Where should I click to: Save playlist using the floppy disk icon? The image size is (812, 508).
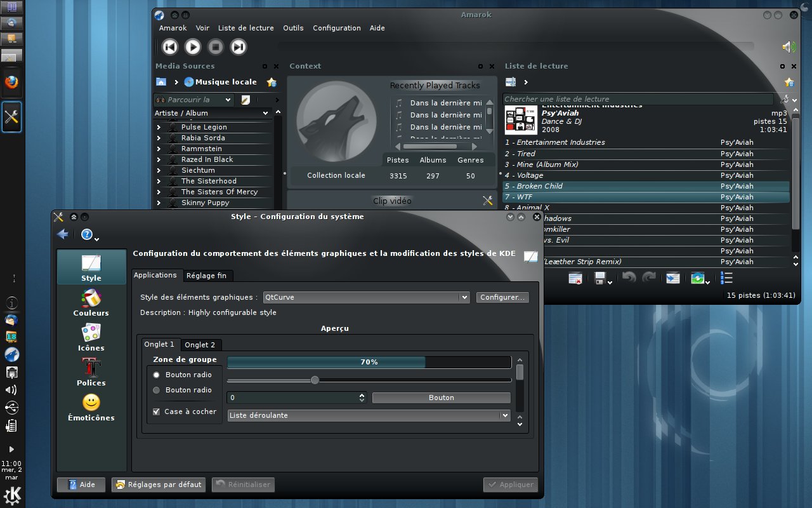pos(601,278)
